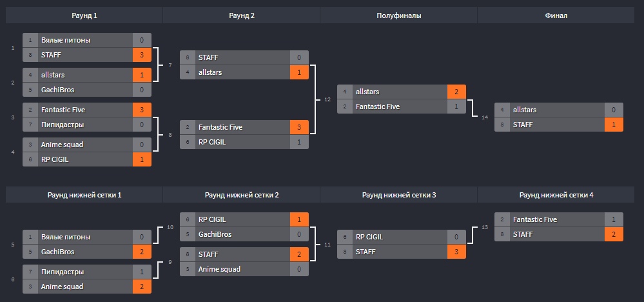Select Пипидастры in lower bracket round 1
Image resolution: width=644 pixels, height=302 pixels.
click(x=63, y=272)
